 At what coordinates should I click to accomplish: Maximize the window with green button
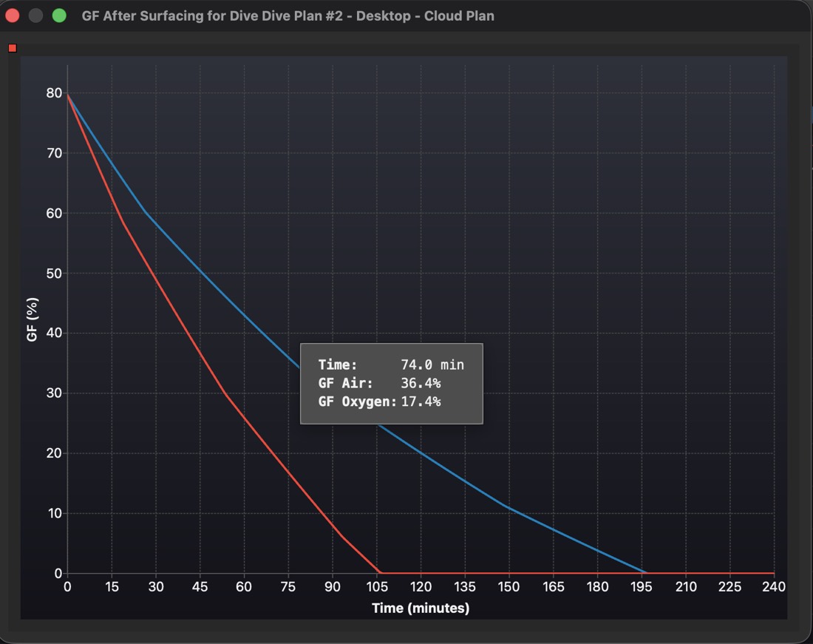pyautogui.click(x=60, y=16)
